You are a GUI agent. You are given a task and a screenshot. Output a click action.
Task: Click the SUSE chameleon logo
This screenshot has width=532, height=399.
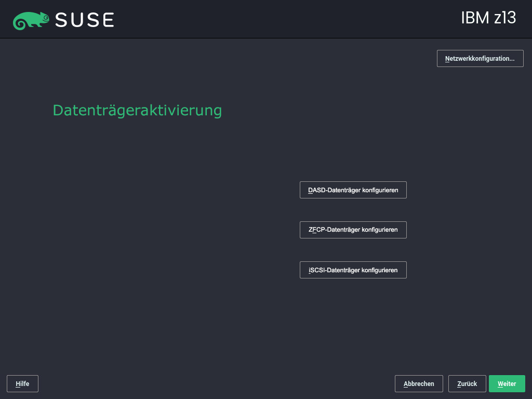point(31,19)
